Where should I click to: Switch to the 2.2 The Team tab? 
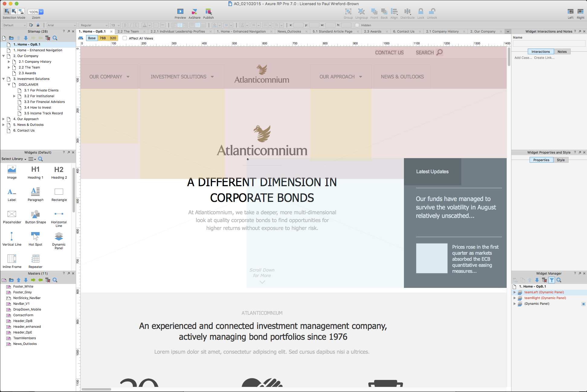tap(128, 31)
